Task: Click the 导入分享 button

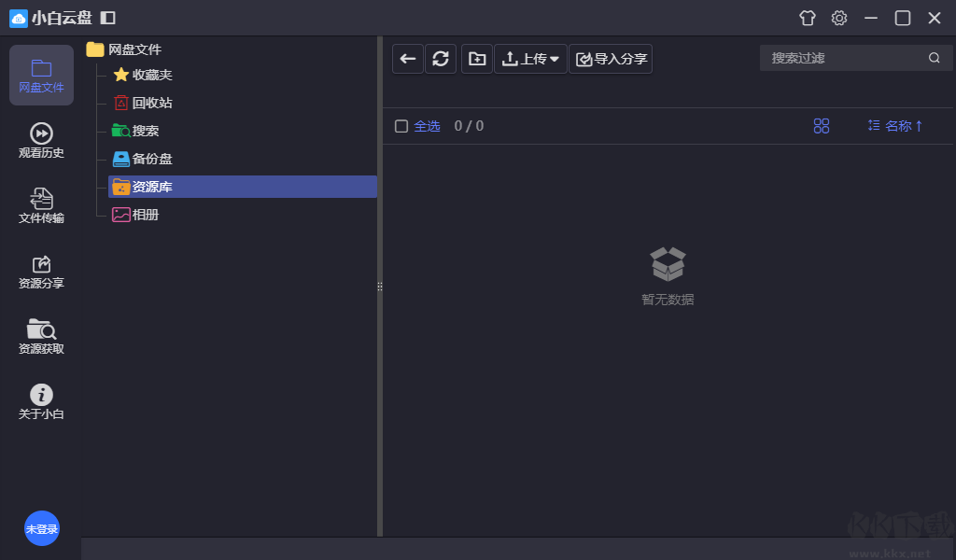Action: click(x=611, y=59)
